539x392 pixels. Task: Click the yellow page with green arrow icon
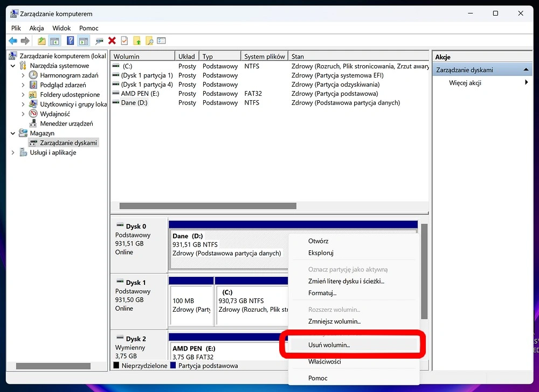pos(137,41)
